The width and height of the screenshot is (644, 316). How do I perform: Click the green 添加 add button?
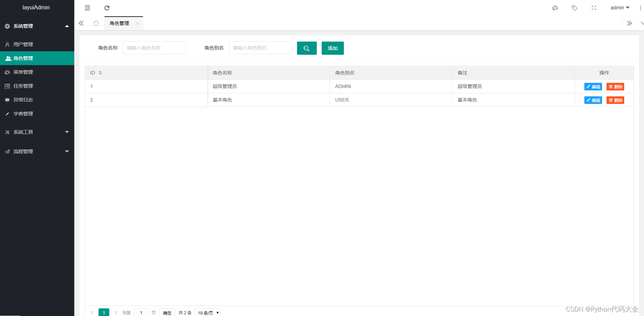(x=332, y=48)
